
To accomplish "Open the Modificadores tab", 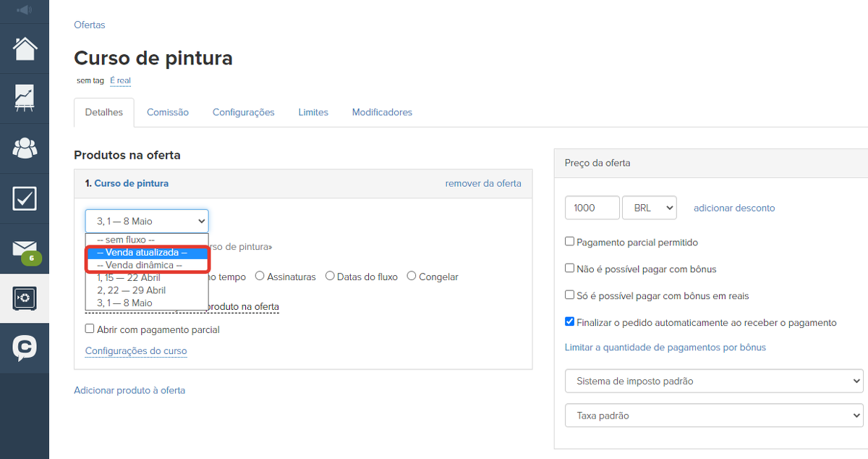I will point(382,112).
